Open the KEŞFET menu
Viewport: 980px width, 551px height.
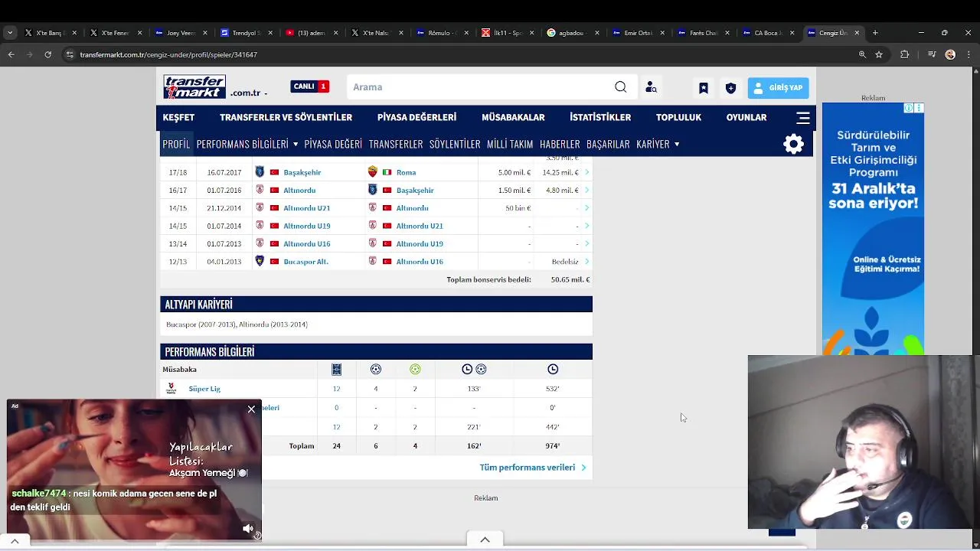(x=178, y=117)
